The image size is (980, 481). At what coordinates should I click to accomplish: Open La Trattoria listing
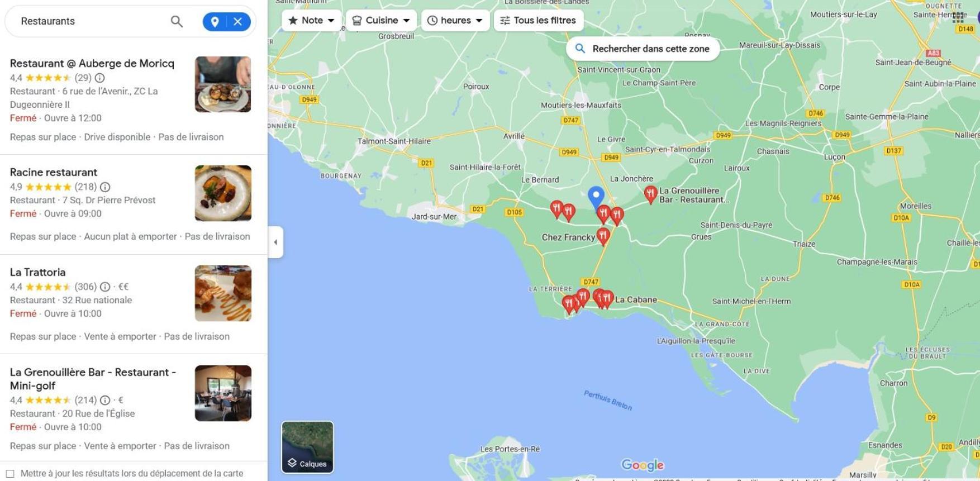[37, 272]
